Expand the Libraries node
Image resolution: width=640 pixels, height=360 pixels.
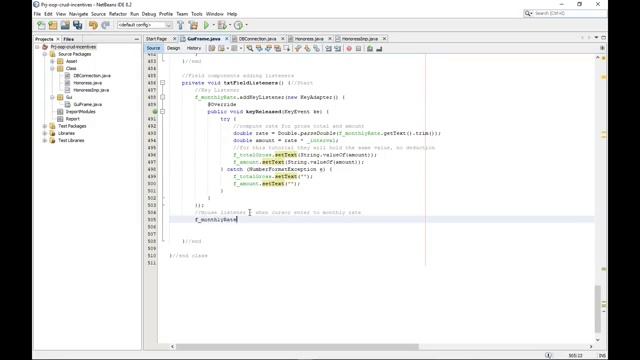[x=45, y=133]
